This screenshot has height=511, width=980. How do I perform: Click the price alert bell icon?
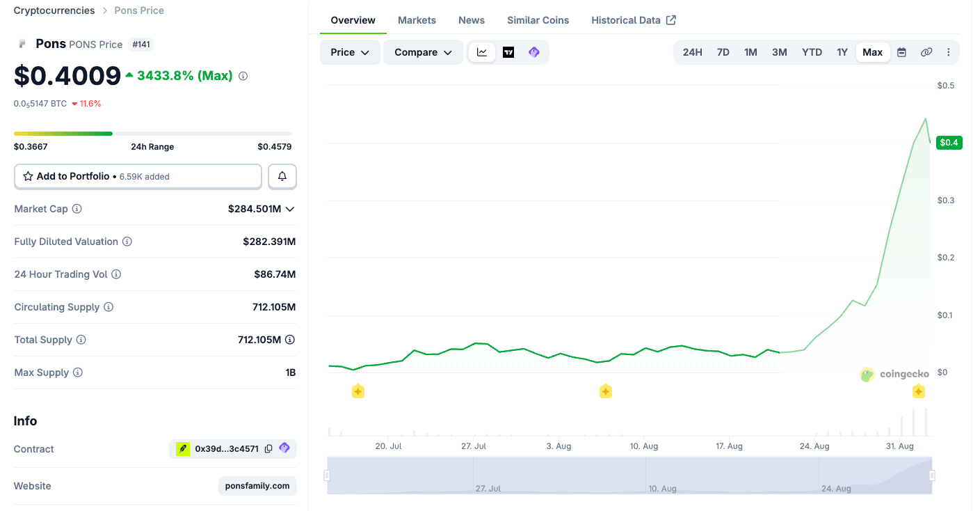click(282, 176)
